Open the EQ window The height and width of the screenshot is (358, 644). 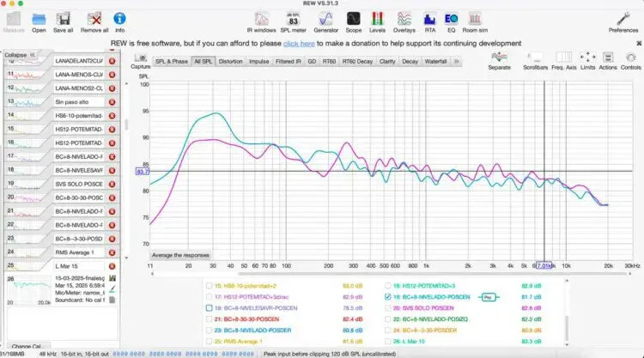coord(451,22)
